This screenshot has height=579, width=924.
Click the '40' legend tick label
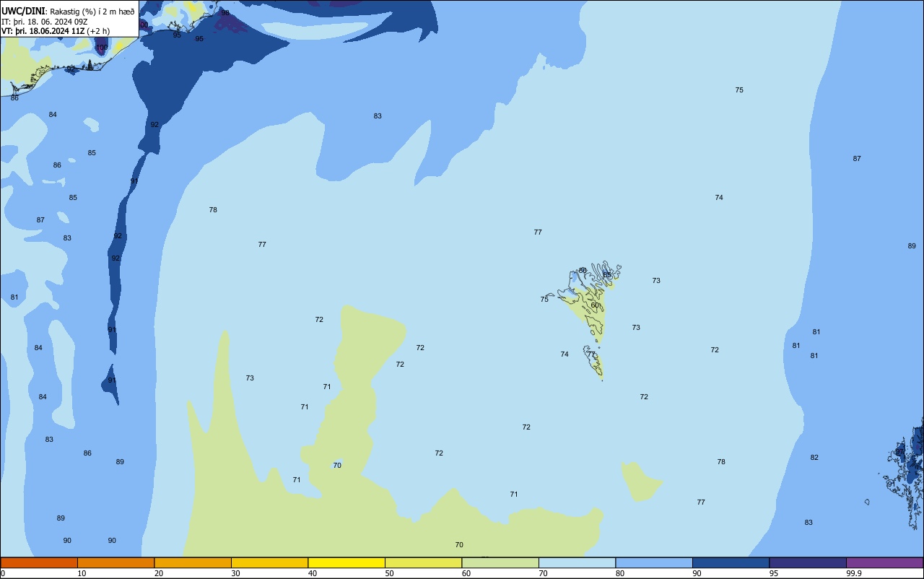coord(313,573)
